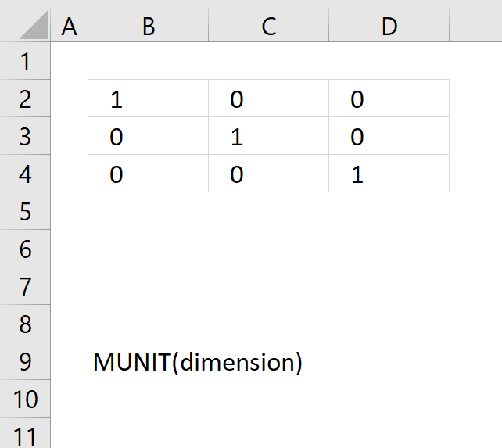Select row 5 header

pos(25,211)
